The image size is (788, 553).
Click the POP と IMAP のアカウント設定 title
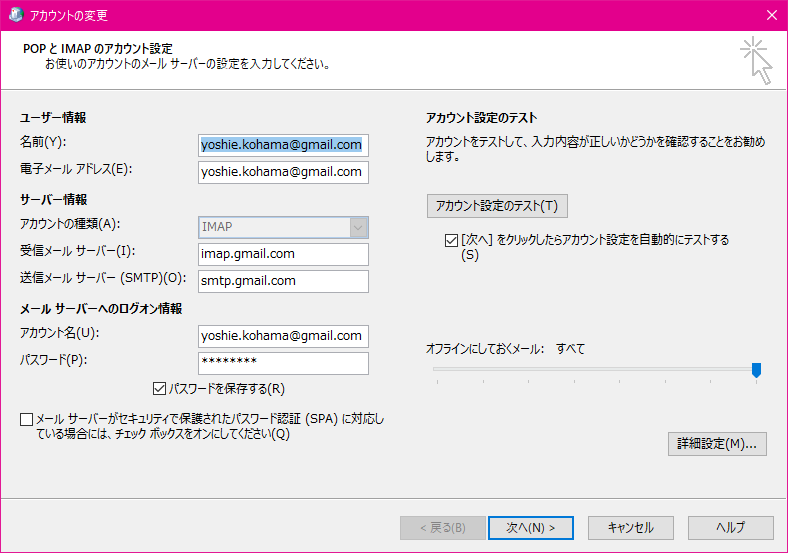pyautogui.click(x=98, y=49)
